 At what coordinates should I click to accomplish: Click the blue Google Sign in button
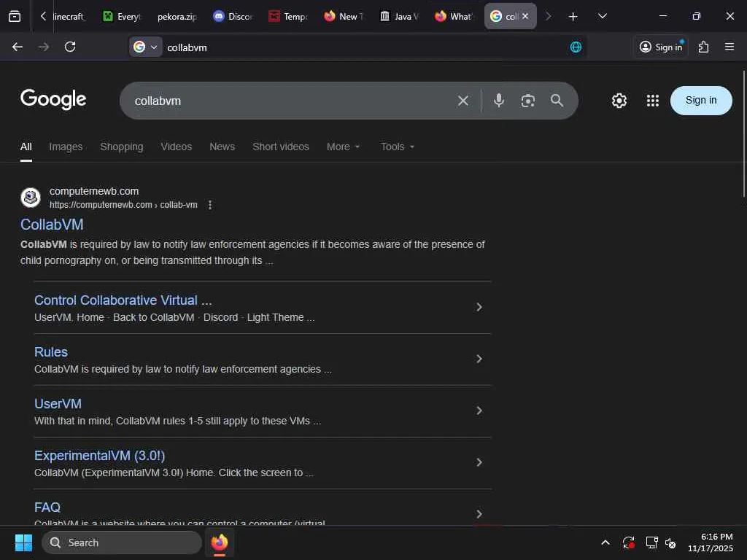coord(701,101)
